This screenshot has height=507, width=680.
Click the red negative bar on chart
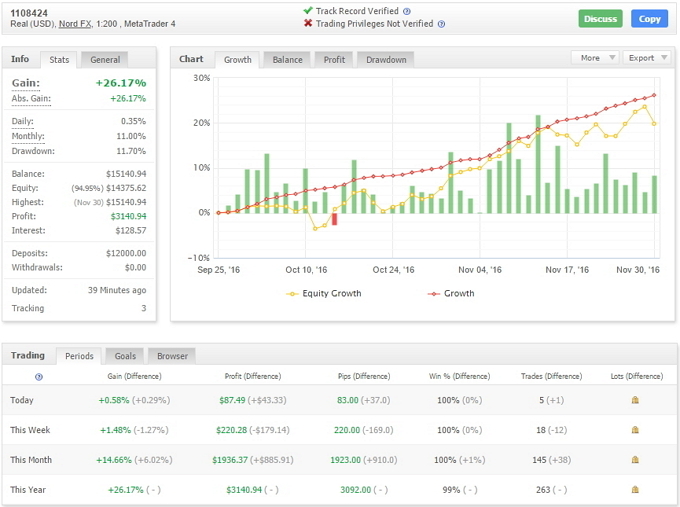coord(334,219)
